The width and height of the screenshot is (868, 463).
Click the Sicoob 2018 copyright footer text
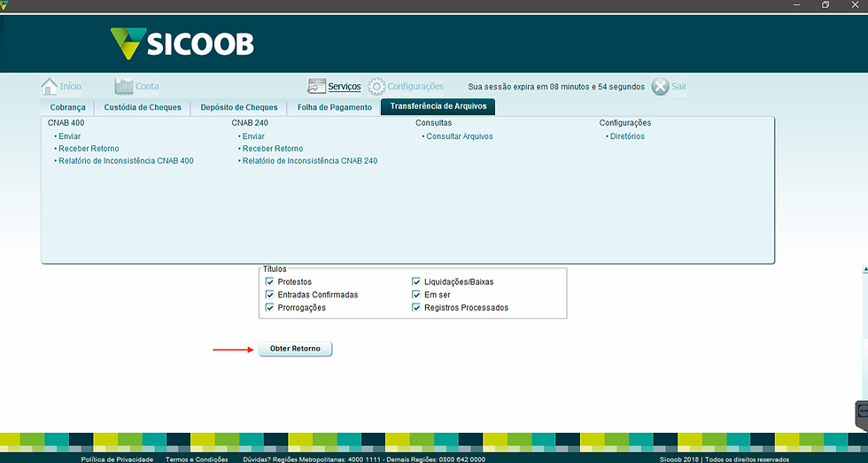[725, 459]
